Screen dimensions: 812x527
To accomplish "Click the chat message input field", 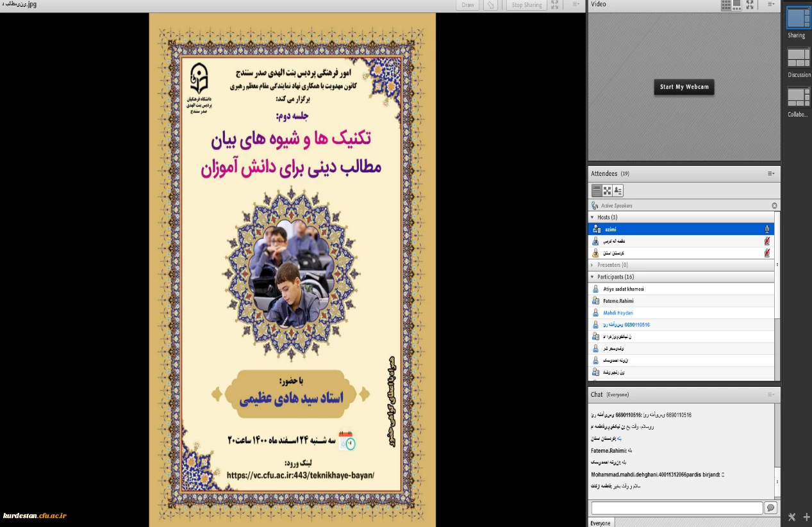I will click(x=677, y=508).
